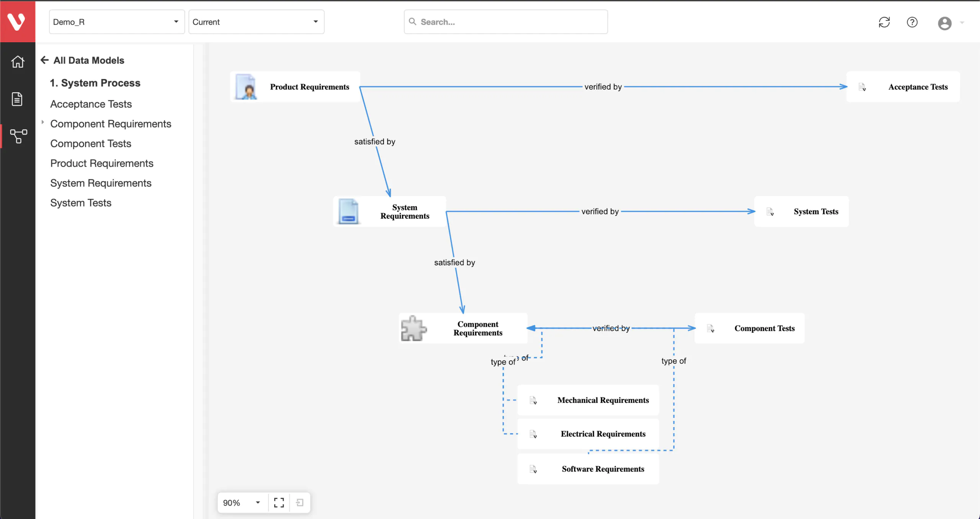Click the search magnifier icon
Screen dimensions: 980x519
point(413,22)
